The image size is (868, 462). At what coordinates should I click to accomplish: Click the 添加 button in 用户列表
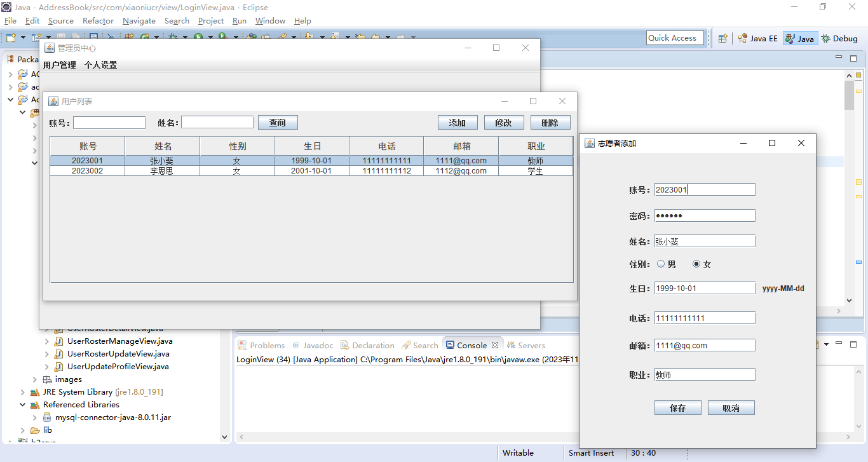coord(458,122)
